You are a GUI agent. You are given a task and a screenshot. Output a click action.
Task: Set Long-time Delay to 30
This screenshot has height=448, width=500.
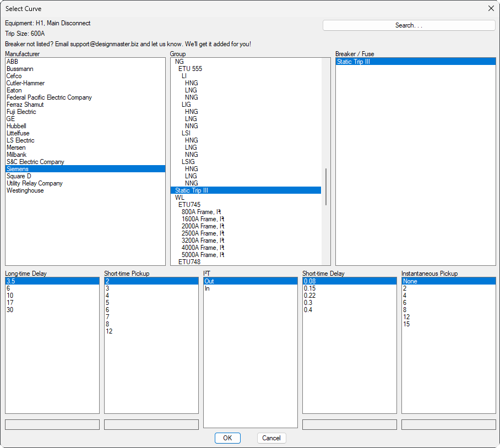52,310
